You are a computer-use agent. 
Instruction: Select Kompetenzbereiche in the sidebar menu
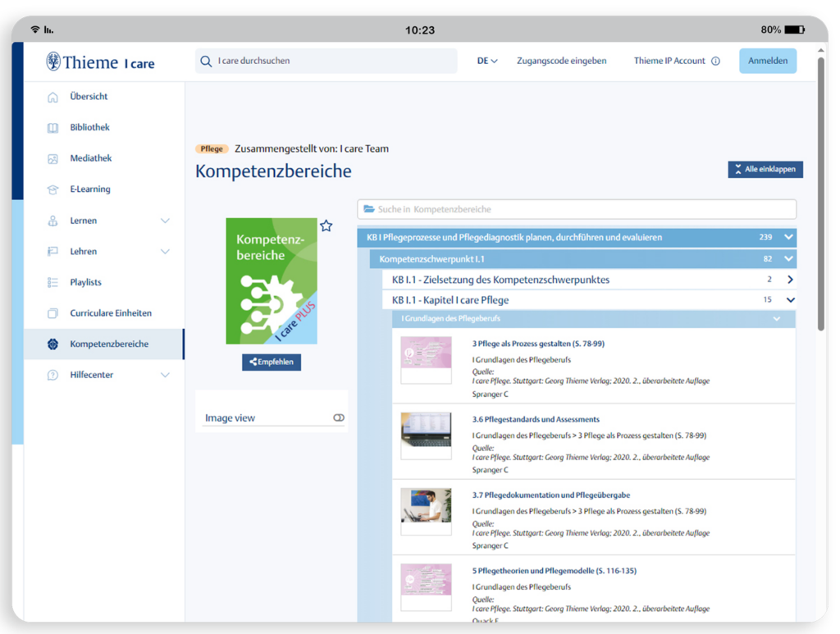[109, 344]
